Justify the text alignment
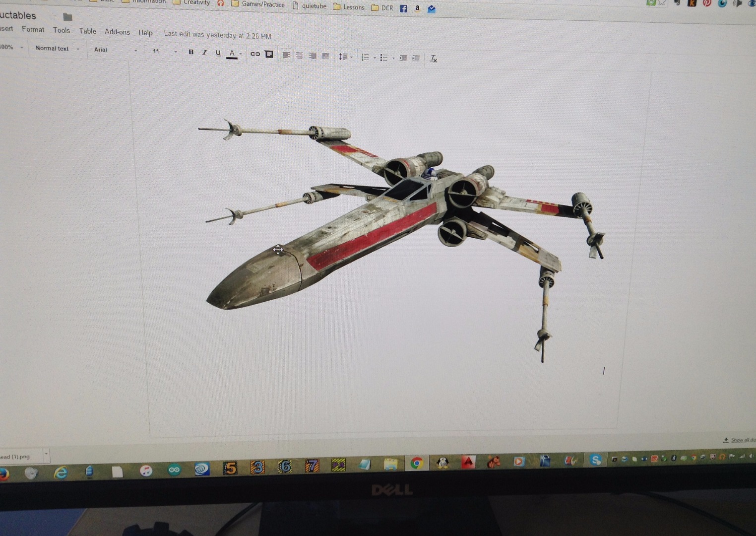Image resolution: width=756 pixels, height=536 pixels. pos(325,56)
